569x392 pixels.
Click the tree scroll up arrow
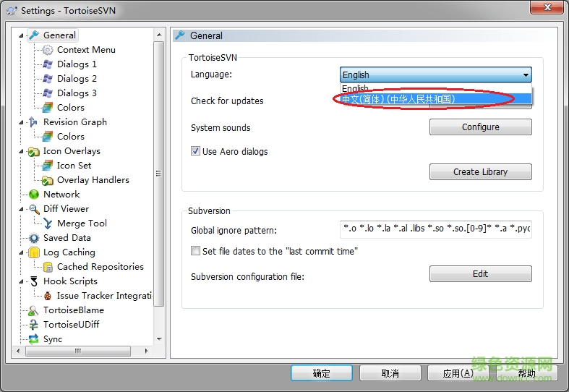tap(158, 35)
